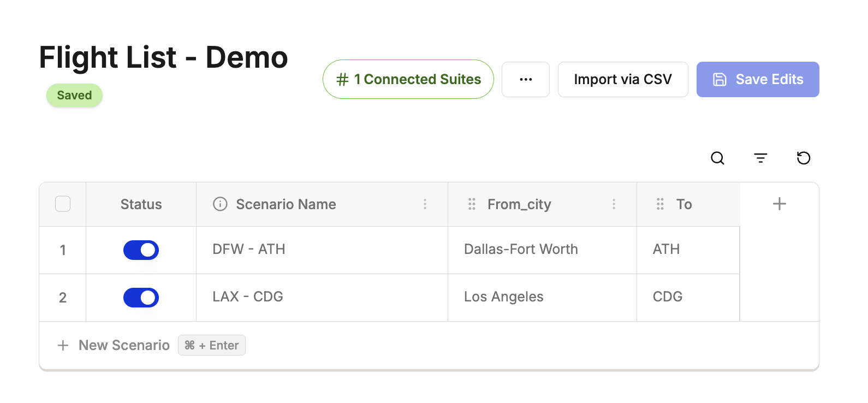Viewport: 868px width, 403px height.
Task: Open the search icon above the table
Action: (717, 158)
